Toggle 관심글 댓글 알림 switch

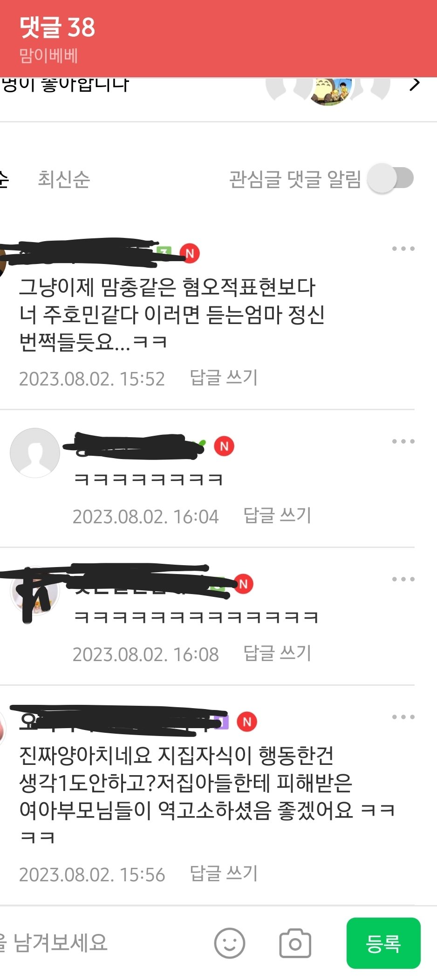click(391, 178)
